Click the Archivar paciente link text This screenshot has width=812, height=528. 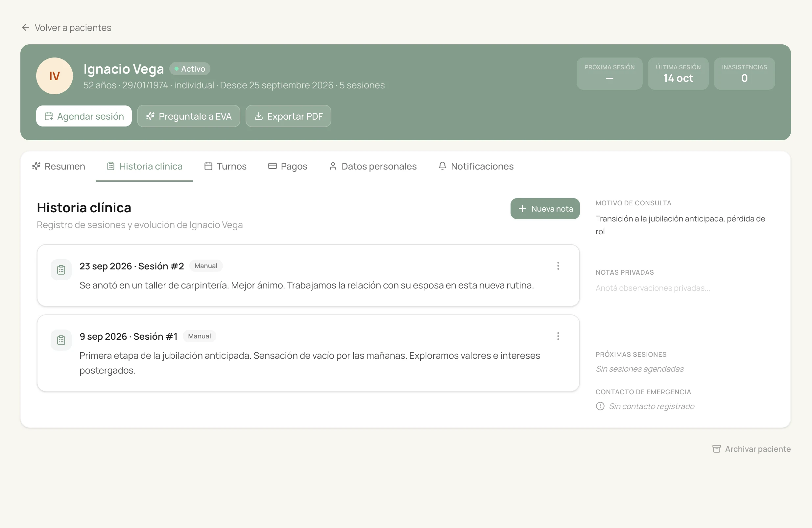tap(758, 449)
